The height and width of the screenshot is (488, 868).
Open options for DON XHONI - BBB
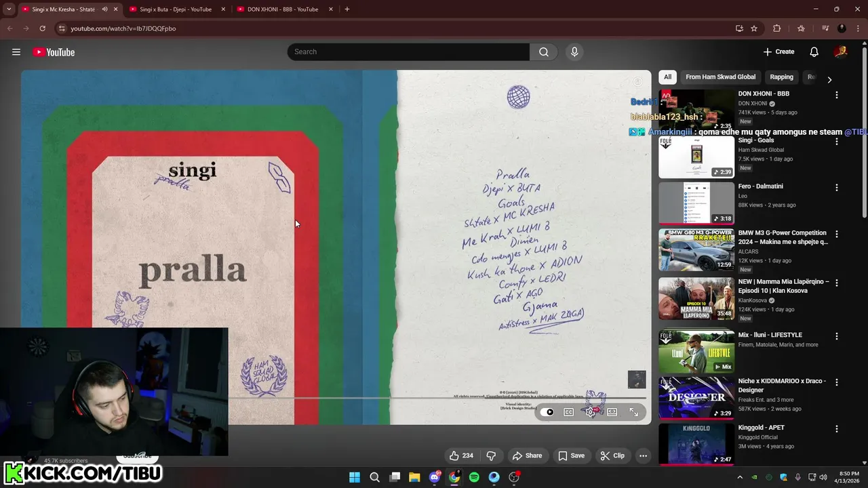[x=836, y=96]
